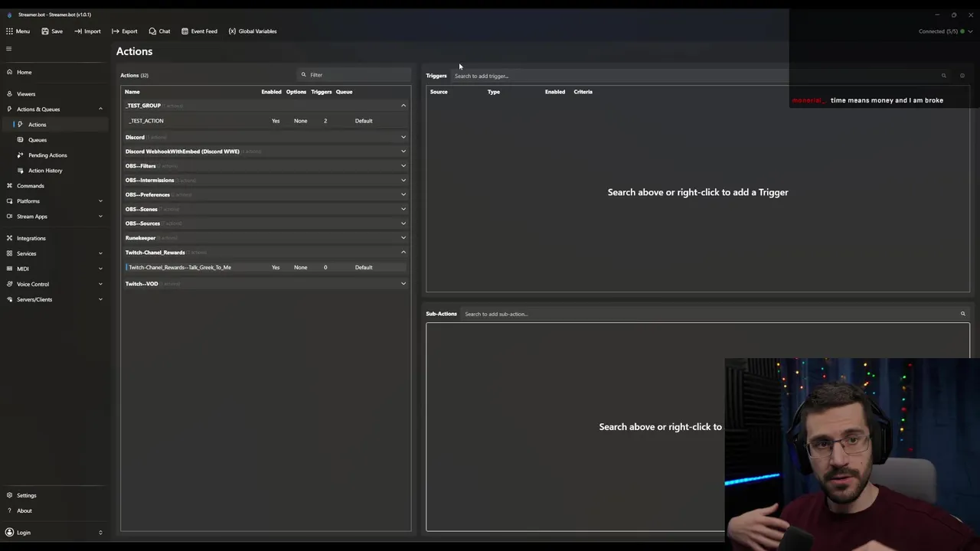Go to Home in the sidebar

[54, 73]
